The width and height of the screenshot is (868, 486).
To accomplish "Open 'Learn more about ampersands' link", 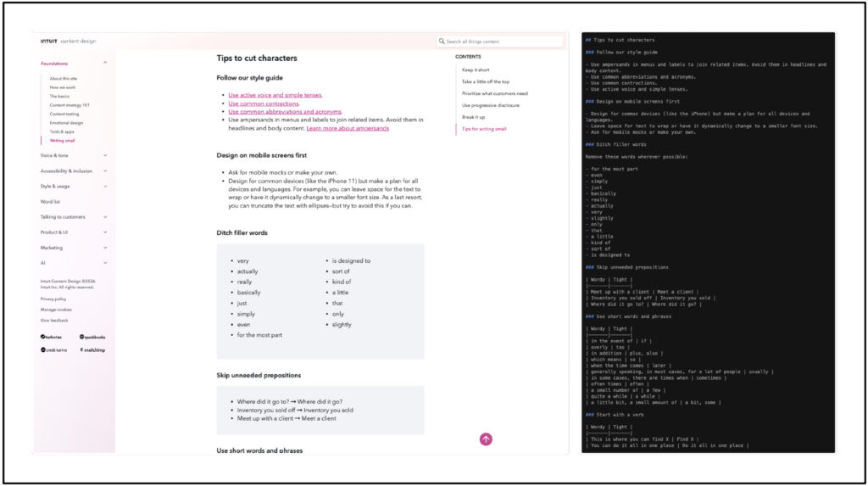I will click(x=348, y=129).
